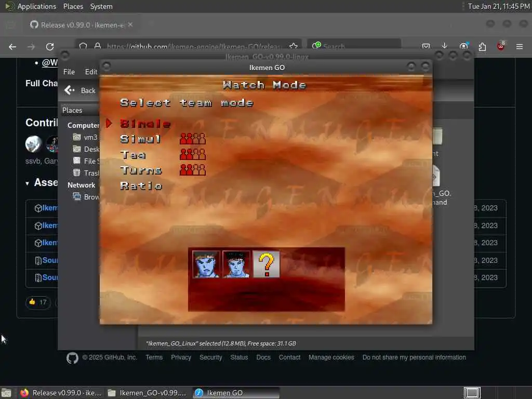
Task: Click Simul team member count icons
Action: click(x=193, y=139)
